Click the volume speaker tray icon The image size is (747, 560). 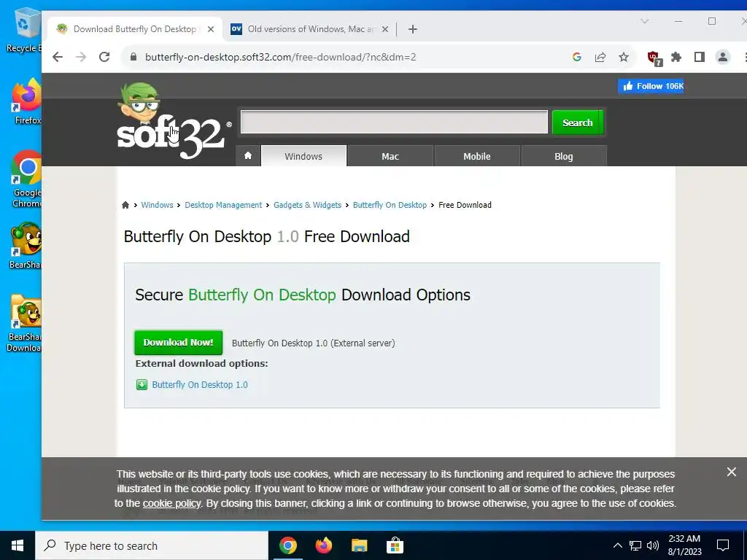point(653,545)
